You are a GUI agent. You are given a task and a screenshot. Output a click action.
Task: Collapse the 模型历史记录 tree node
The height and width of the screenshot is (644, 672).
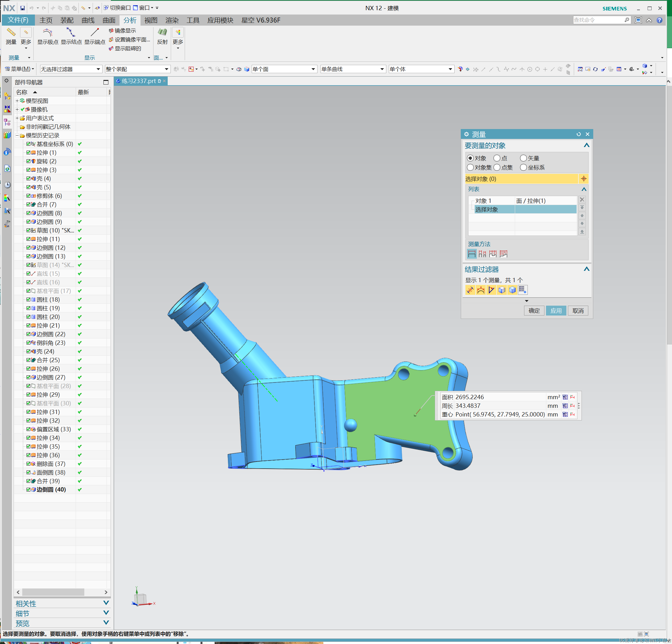17,136
